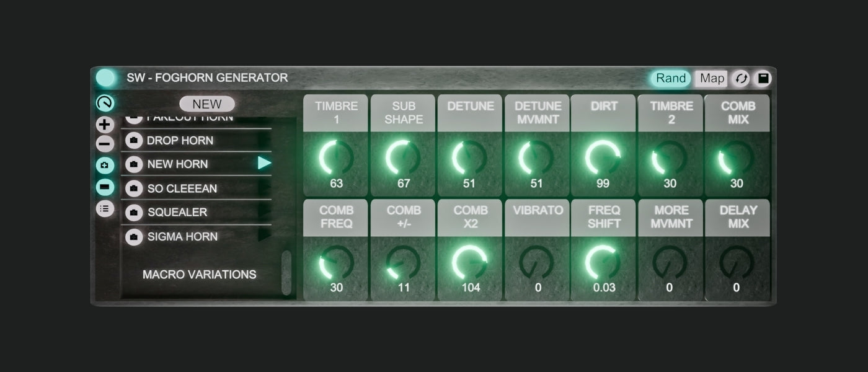Click the variations list scrollbar
868x372 pixels.
[x=286, y=273]
